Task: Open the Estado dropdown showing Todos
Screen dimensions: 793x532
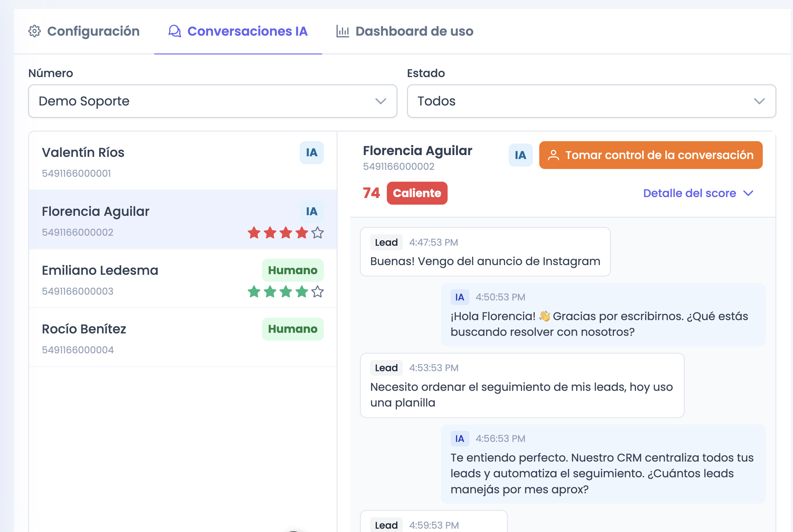Action: [591, 101]
